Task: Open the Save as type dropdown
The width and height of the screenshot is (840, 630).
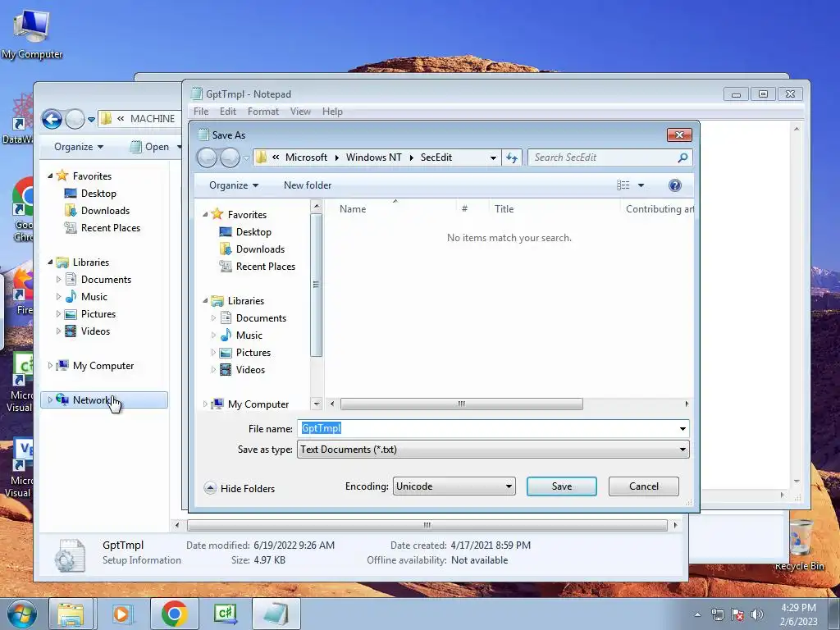Action: tap(493, 450)
